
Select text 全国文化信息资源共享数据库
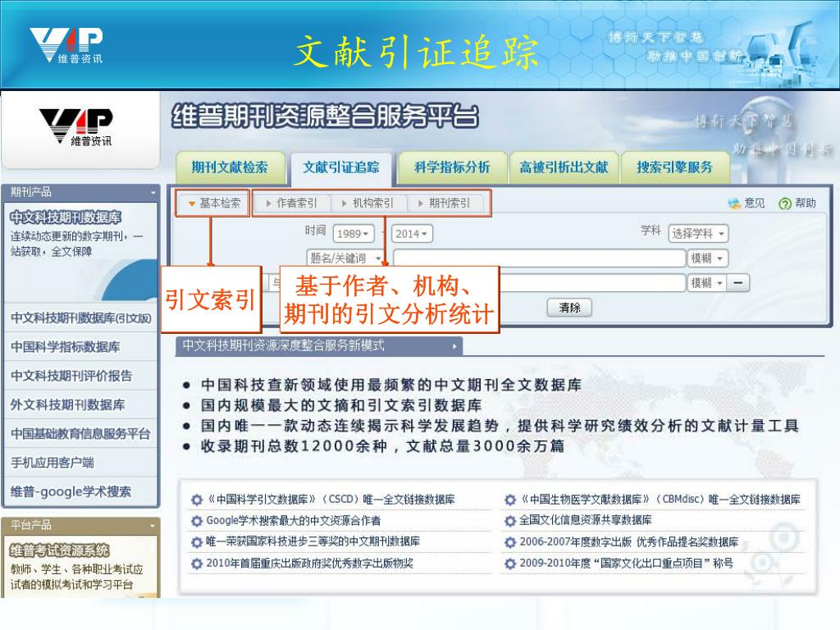coord(586,519)
